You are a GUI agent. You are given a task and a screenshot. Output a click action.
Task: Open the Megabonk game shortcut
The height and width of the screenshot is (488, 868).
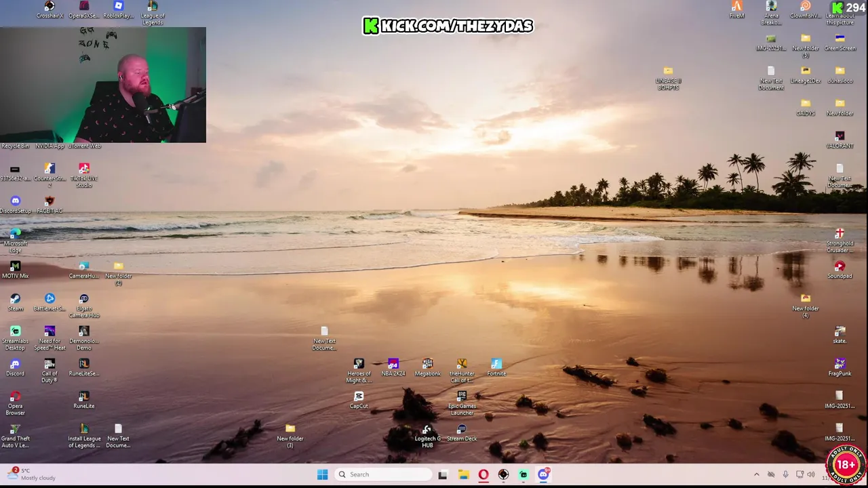(x=428, y=367)
